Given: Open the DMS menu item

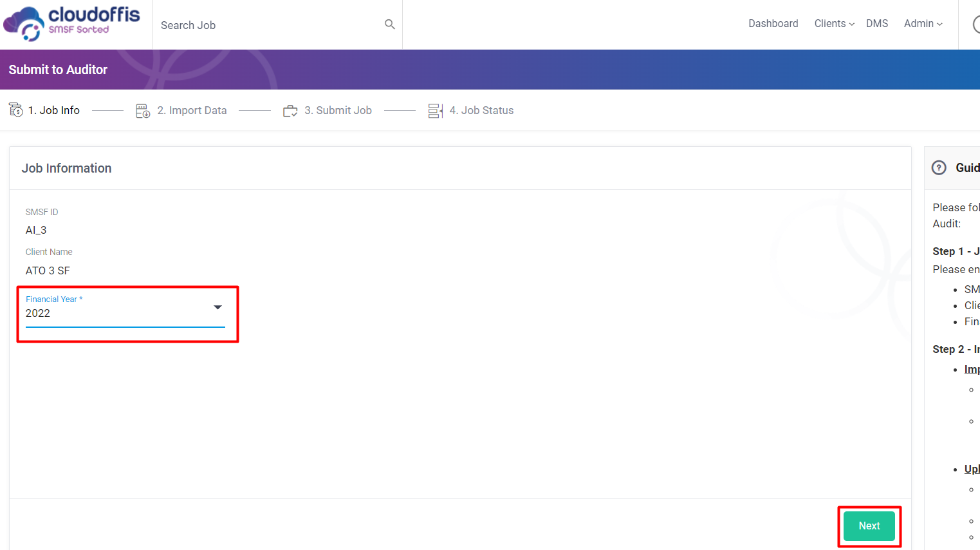Looking at the screenshot, I should (876, 24).
